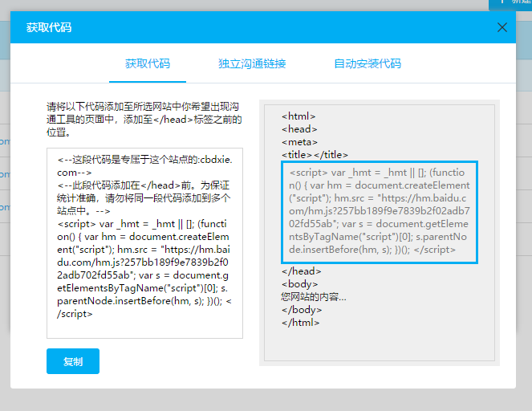Close the 获取代码 dialog with the X
The image size is (532, 411).
tap(502, 27)
